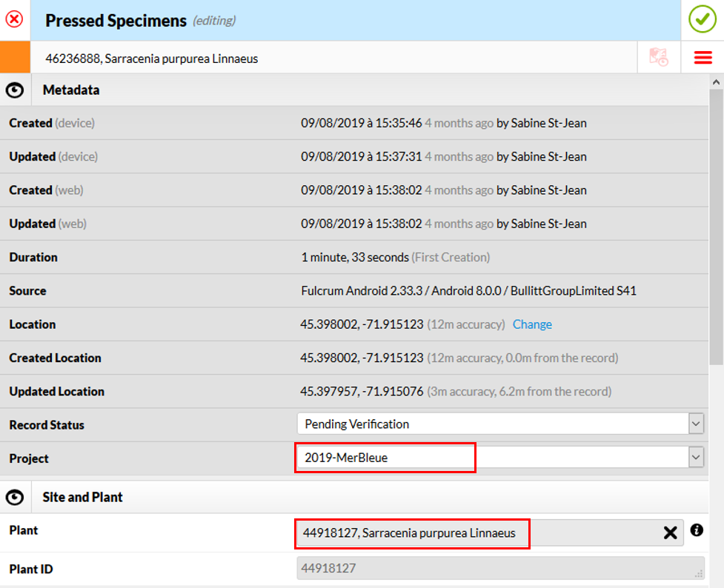Click the Plant selection field
724x588 pixels.
click(474, 532)
